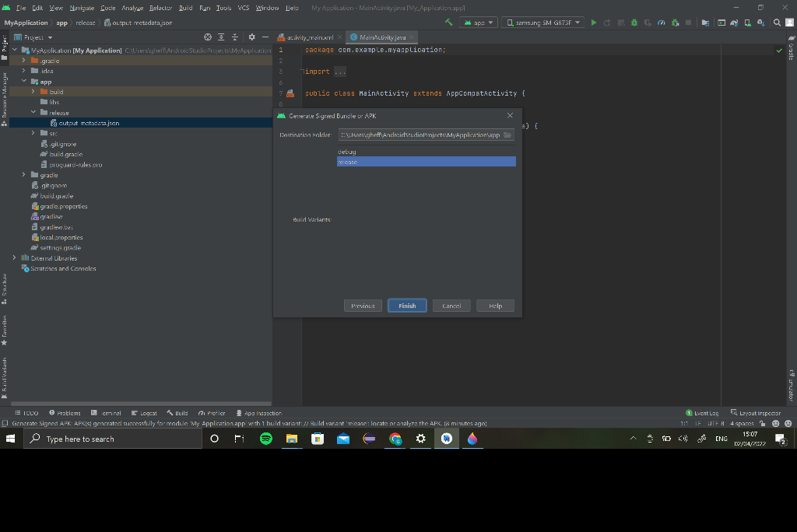Click the Windows Start button
Image resolution: width=797 pixels, height=532 pixels.
click(x=11, y=439)
